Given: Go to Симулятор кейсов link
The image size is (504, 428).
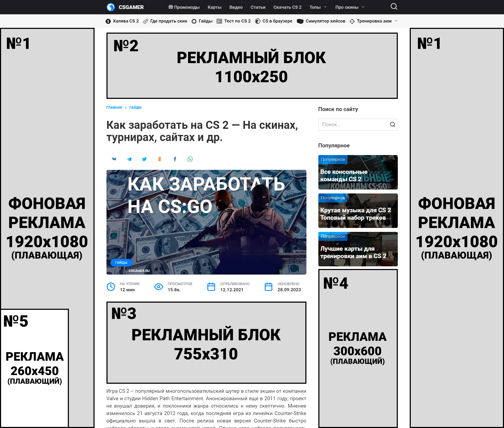Looking at the screenshot, I should tap(321, 21).
